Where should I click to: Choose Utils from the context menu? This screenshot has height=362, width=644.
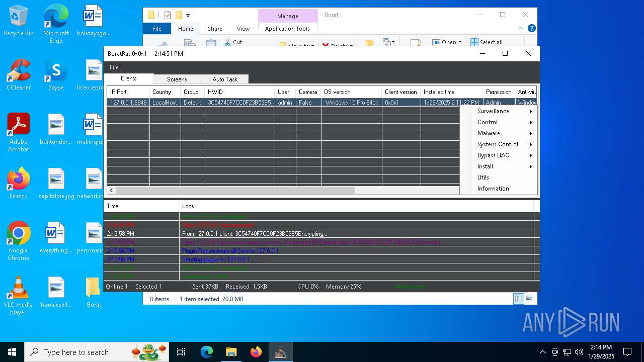[x=505, y=177]
